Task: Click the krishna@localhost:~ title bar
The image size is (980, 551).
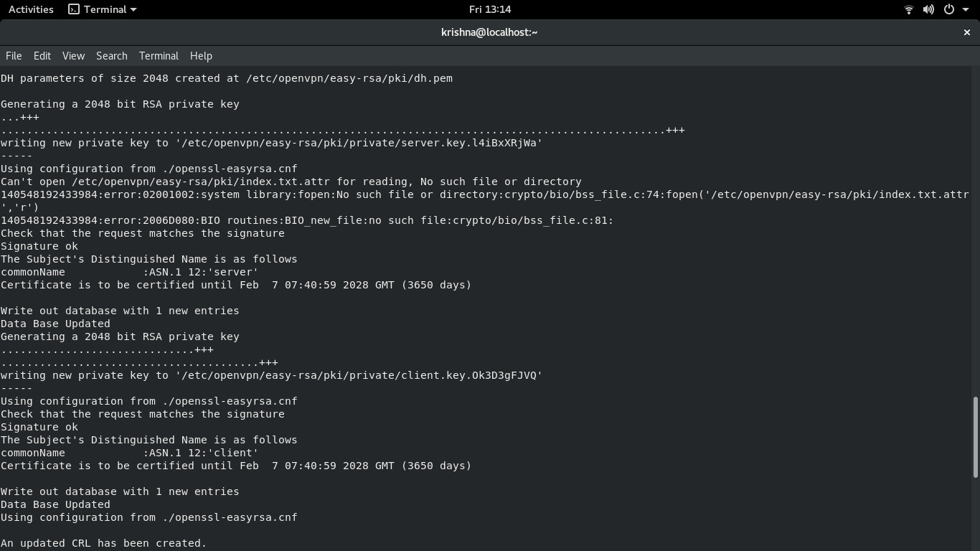Action: click(490, 32)
